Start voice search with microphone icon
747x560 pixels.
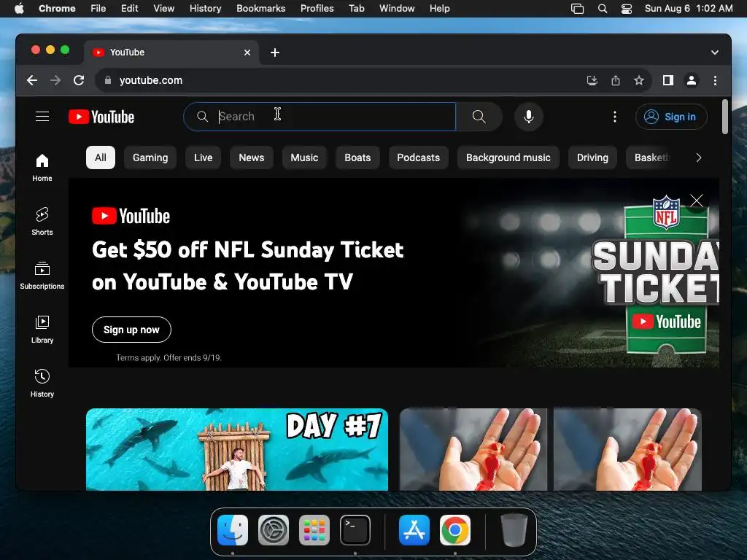coord(528,117)
